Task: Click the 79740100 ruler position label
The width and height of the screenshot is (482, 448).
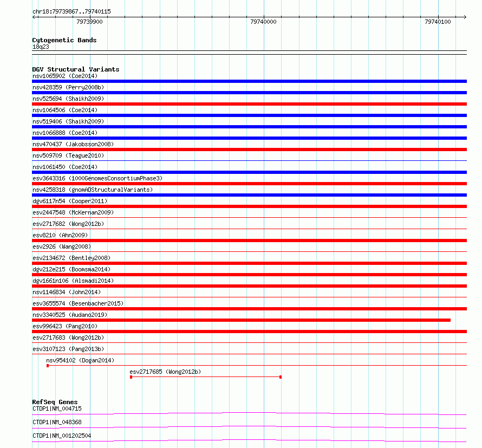Action: point(438,22)
